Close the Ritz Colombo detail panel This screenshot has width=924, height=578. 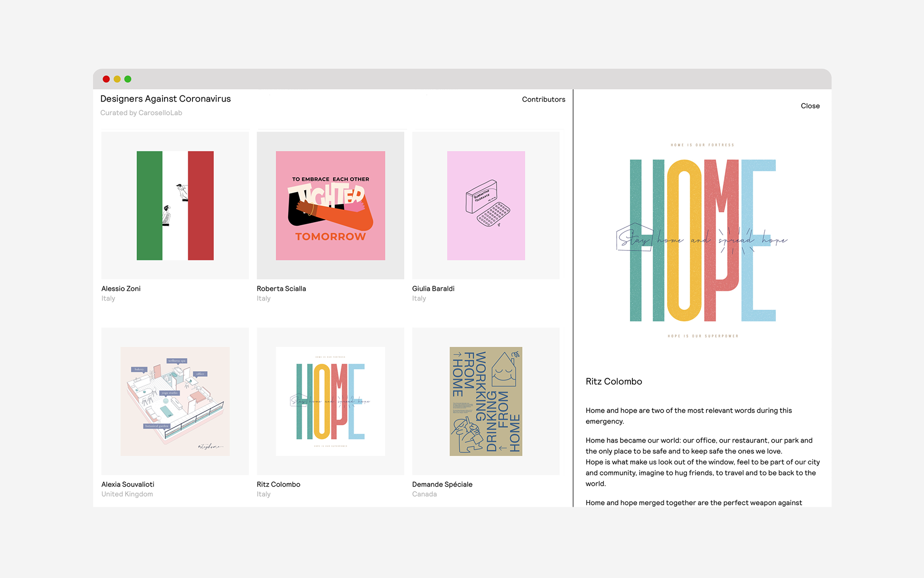(x=810, y=106)
